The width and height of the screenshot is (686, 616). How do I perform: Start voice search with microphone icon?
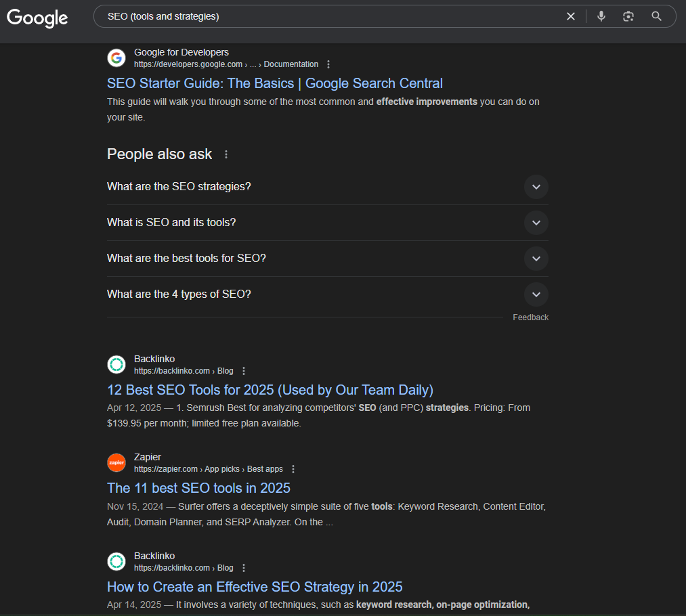click(x=601, y=16)
